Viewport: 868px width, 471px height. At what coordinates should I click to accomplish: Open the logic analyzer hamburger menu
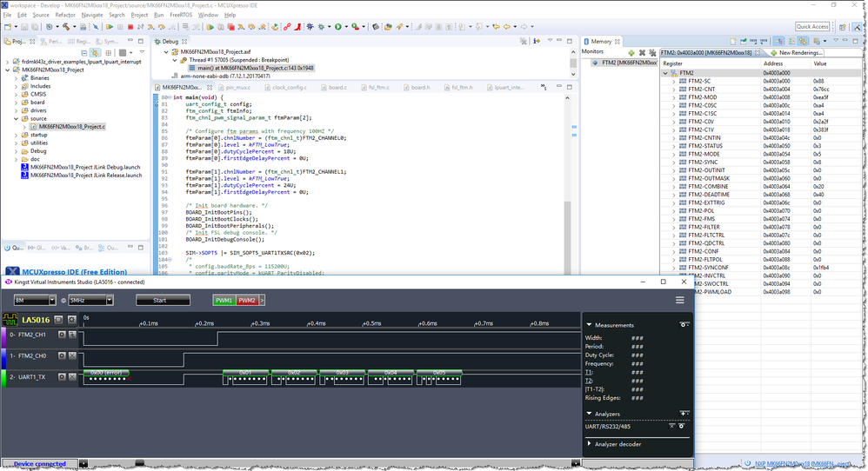point(679,300)
